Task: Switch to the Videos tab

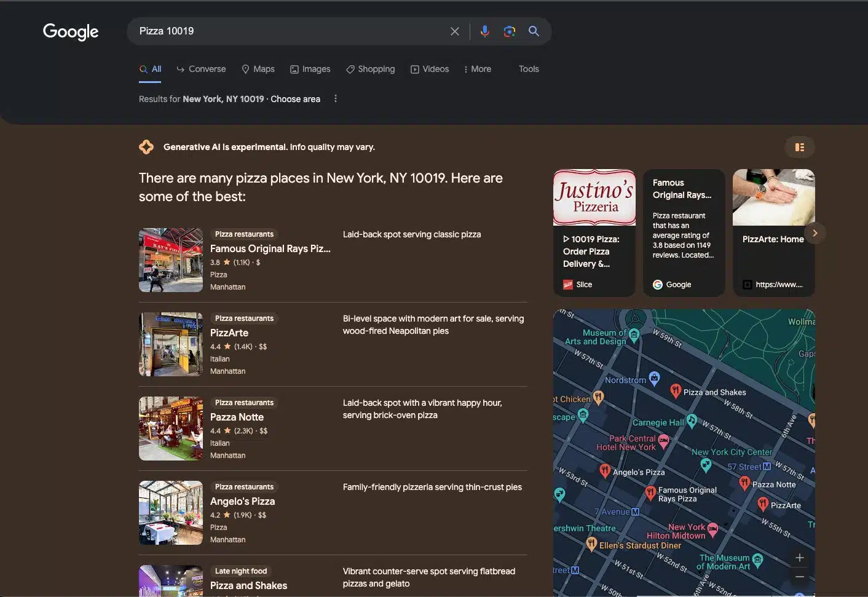Action: 430,69
